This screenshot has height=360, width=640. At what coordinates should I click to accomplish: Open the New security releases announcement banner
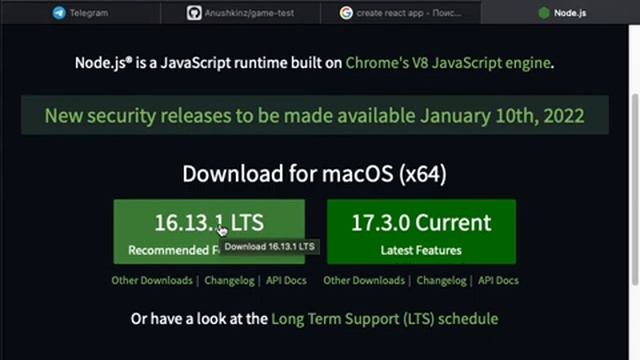pyautogui.click(x=315, y=115)
